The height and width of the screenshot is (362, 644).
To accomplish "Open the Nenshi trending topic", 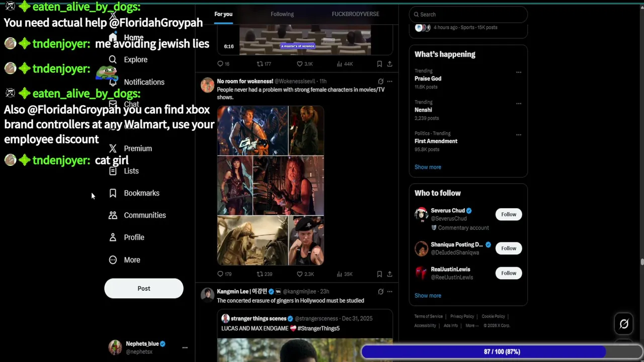I will pyautogui.click(x=423, y=110).
